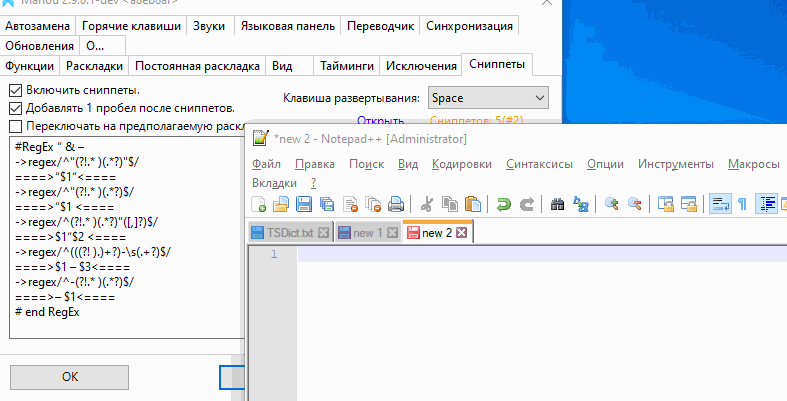Screen dimensions: 787x401
Task: Open the Раскладки tab
Action: pos(94,66)
